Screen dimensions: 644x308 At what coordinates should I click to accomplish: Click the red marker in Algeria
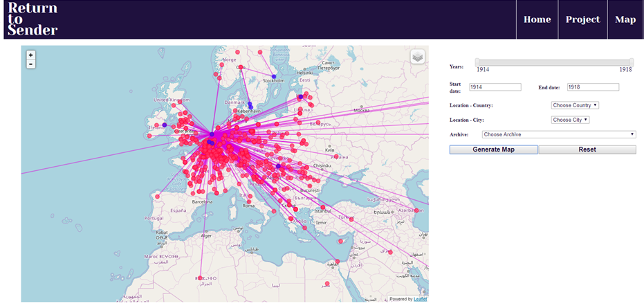point(200,278)
